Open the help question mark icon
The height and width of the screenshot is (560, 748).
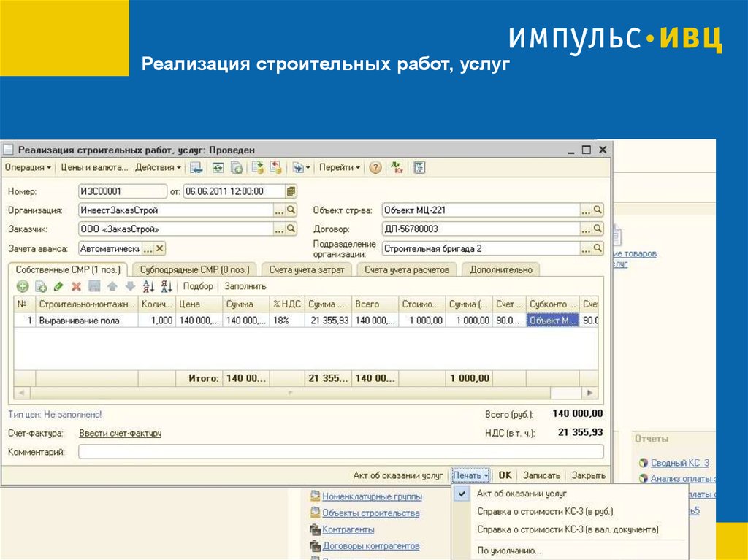point(375,167)
